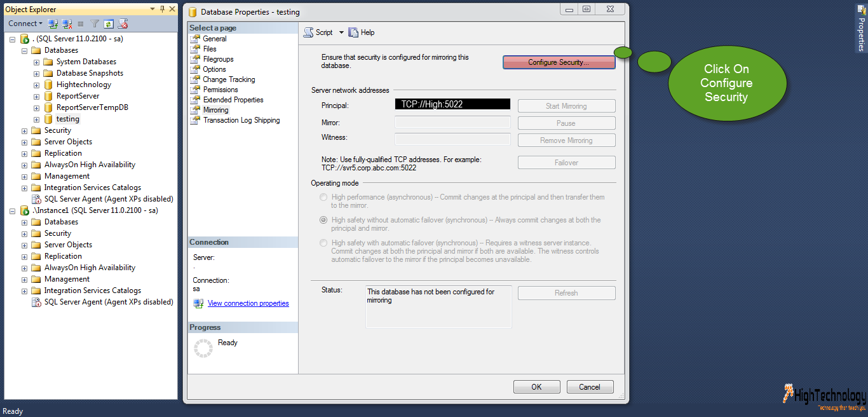Open the Extended Properties page
This screenshot has height=417, width=868.
pos(233,100)
